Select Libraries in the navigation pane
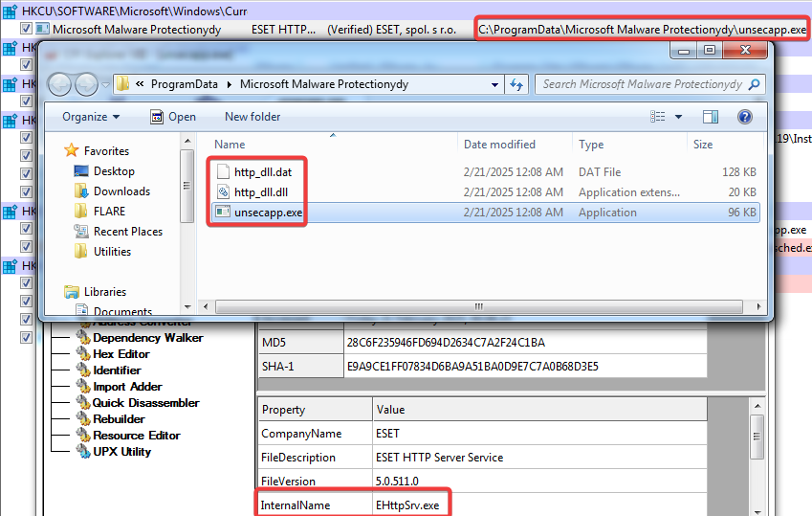 tap(105, 292)
